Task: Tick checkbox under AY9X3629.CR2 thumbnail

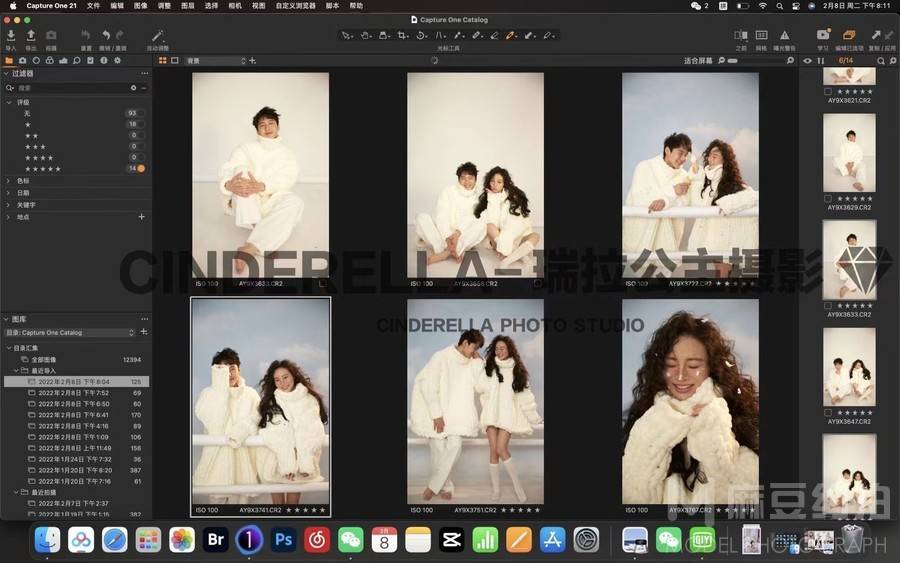Action: coord(828,199)
